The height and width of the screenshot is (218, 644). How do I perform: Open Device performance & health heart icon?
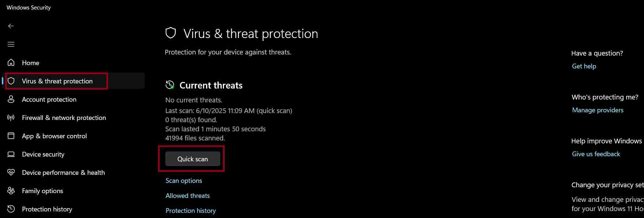click(x=11, y=172)
